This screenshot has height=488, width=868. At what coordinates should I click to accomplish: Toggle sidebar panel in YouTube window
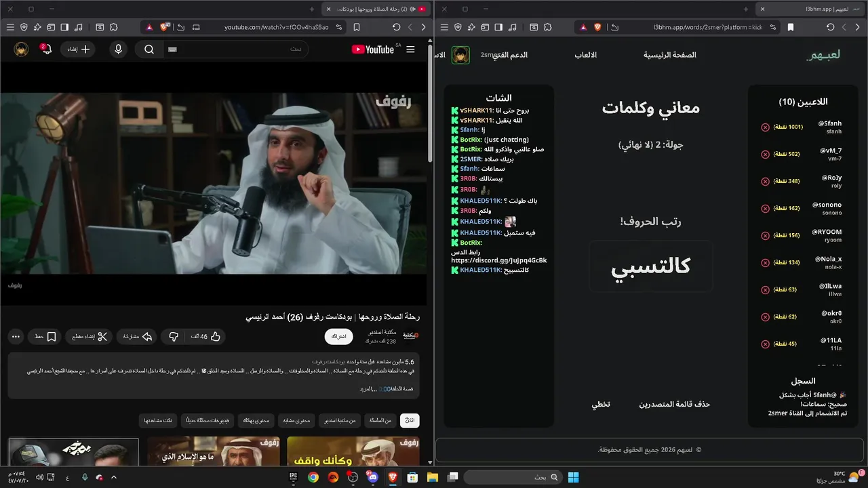coord(64,27)
